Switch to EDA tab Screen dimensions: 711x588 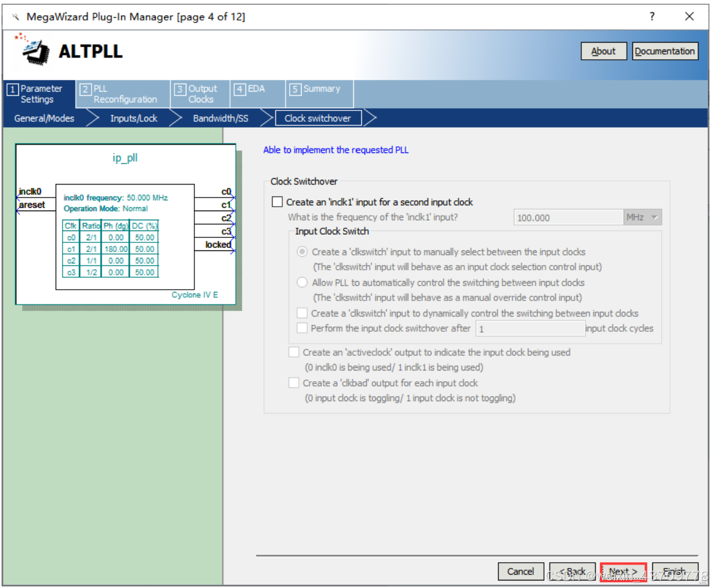click(x=257, y=94)
